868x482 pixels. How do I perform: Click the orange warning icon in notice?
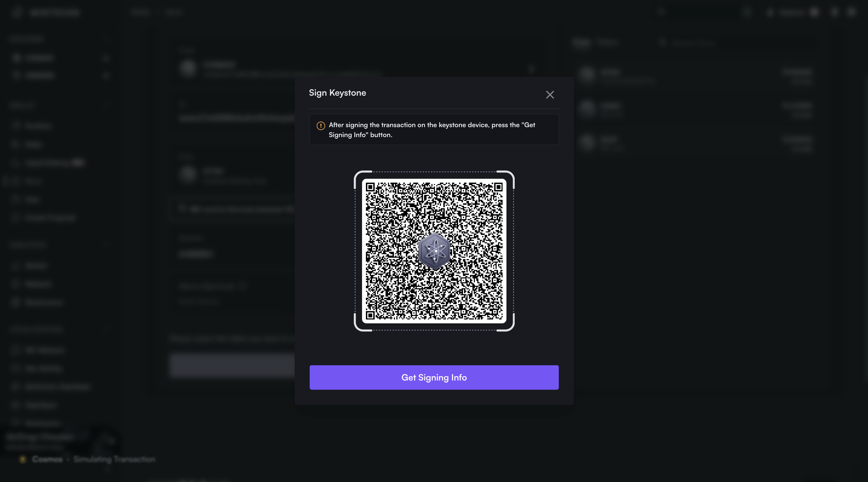(x=320, y=126)
